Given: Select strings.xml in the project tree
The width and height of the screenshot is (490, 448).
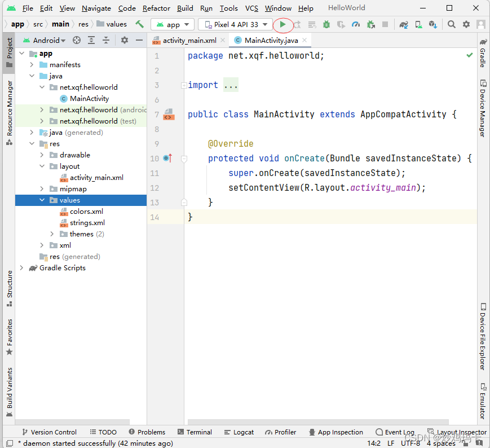Looking at the screenshot, I should (87, 223).
